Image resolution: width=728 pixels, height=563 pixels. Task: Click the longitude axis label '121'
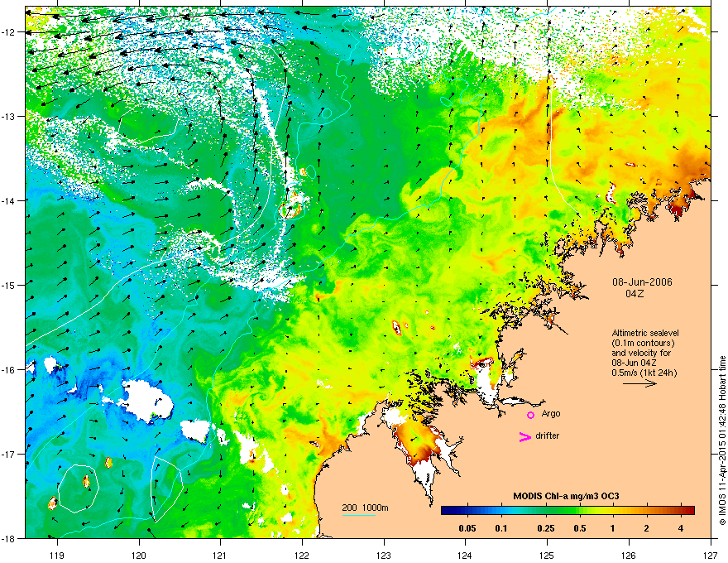tap(220, 555)
